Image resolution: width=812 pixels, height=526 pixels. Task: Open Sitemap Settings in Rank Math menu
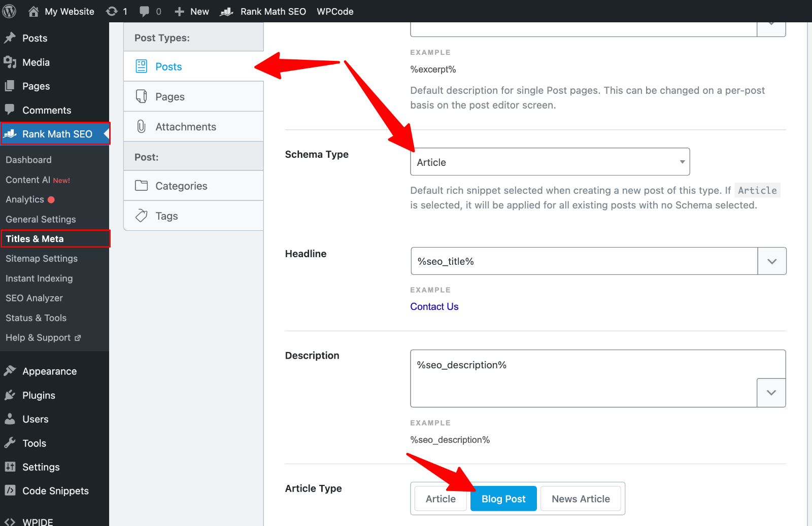(x=42, y=259)
